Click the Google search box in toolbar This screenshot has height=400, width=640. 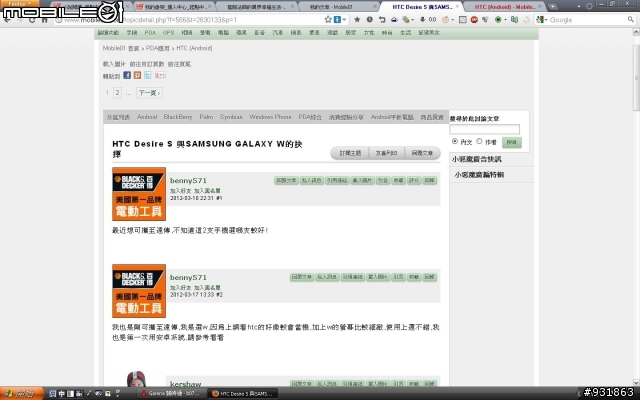click(587, 20)
